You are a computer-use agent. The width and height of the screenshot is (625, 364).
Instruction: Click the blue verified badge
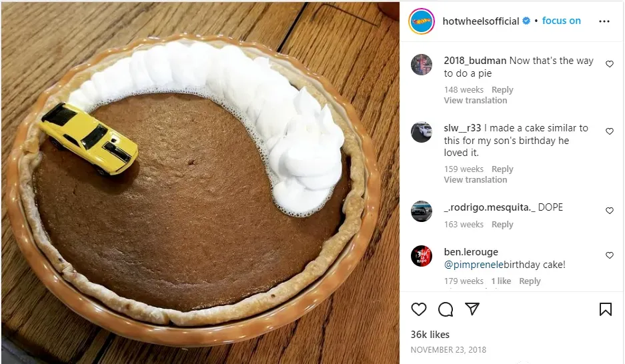pyautogui.click(x=526, y=21)
